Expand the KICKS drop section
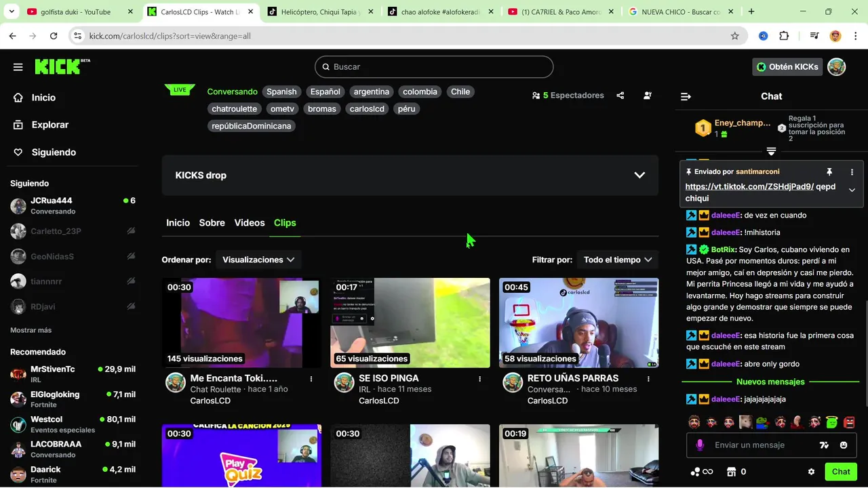Image resolution: width=868 pixels, height=488 pixels. 639,175
